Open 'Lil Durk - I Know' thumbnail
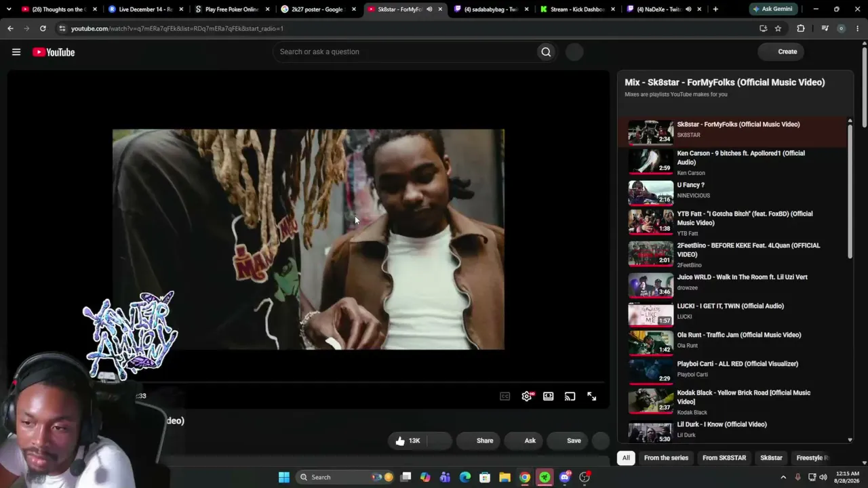 [x=650, y=432]
